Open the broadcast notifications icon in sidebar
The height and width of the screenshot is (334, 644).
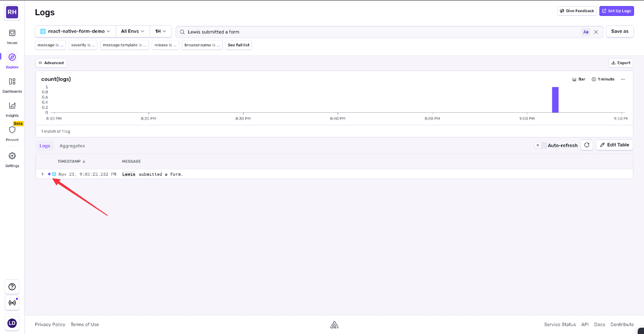(12, 303)
